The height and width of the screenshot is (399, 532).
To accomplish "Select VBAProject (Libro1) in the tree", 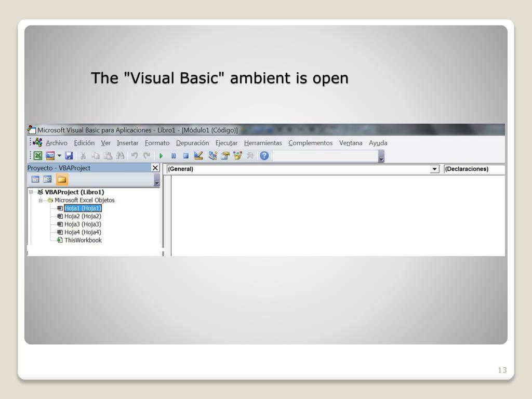I will pos(74,192).
